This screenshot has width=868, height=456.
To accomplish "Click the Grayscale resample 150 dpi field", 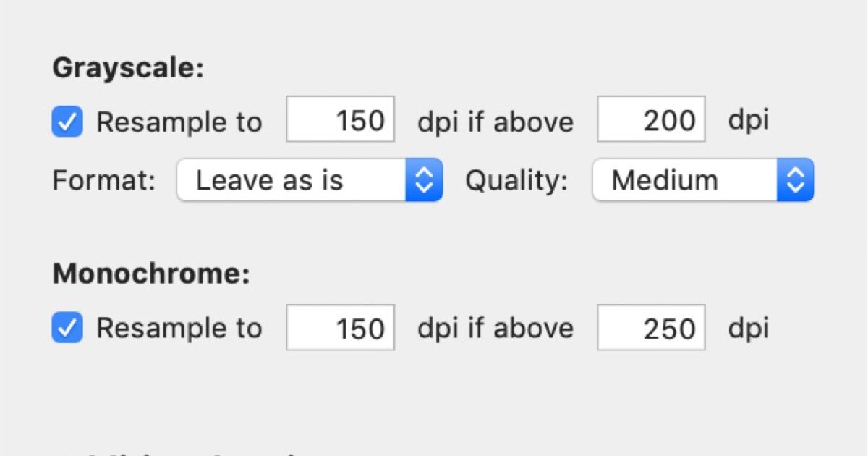I will 341,119.
